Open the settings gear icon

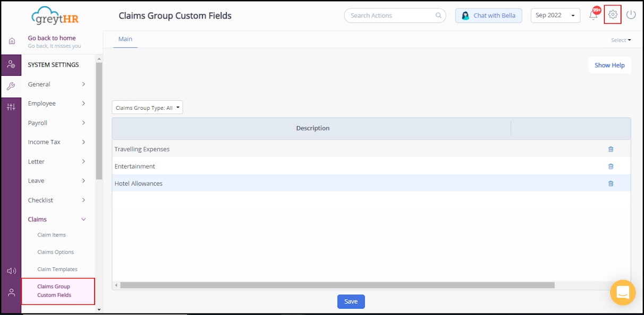point(613,15)
